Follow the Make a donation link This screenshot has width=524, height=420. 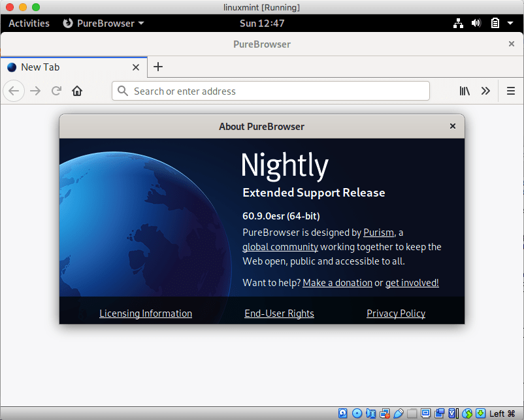click(337, 283)
